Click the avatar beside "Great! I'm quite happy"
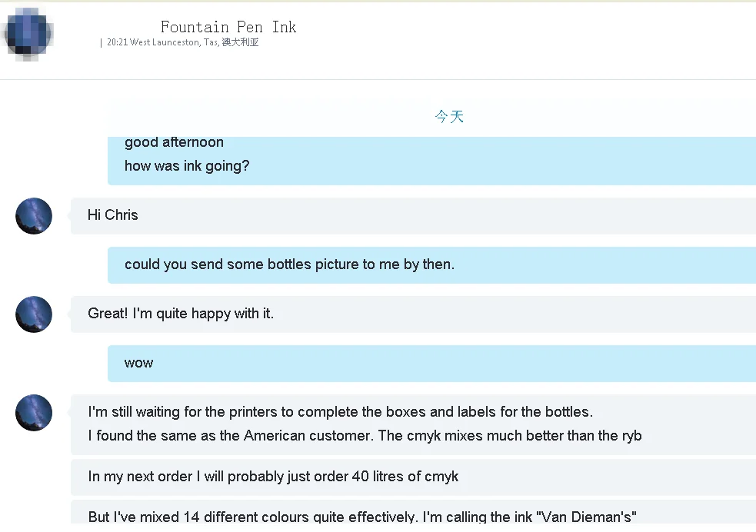This screenshot has width=756, height=532. click(34, 314)
